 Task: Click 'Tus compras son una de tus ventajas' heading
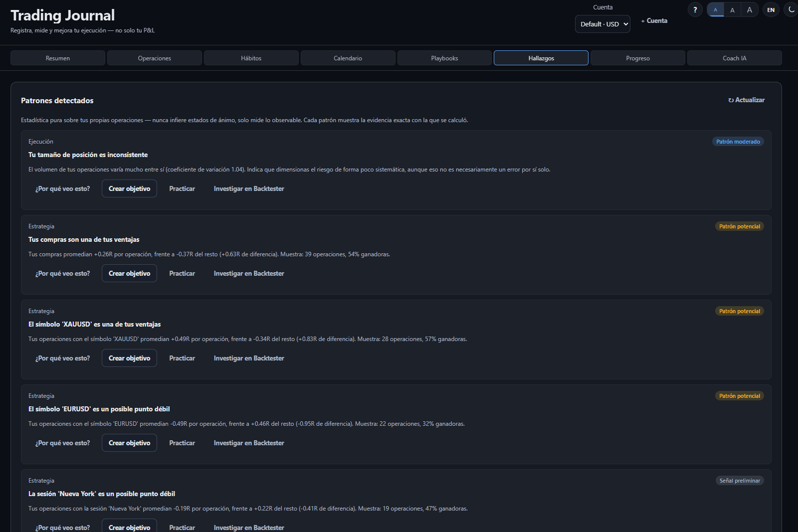(84, 239)
